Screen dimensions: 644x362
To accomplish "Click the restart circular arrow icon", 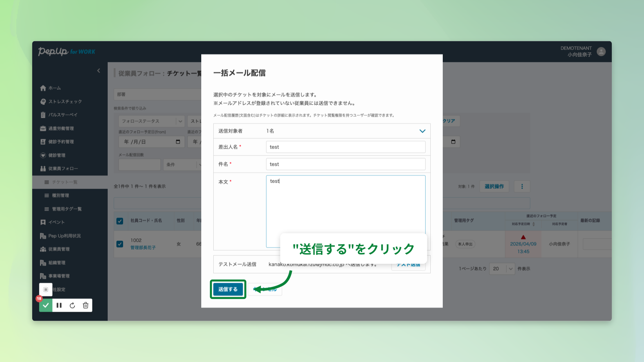I will [x=72, y=305].
